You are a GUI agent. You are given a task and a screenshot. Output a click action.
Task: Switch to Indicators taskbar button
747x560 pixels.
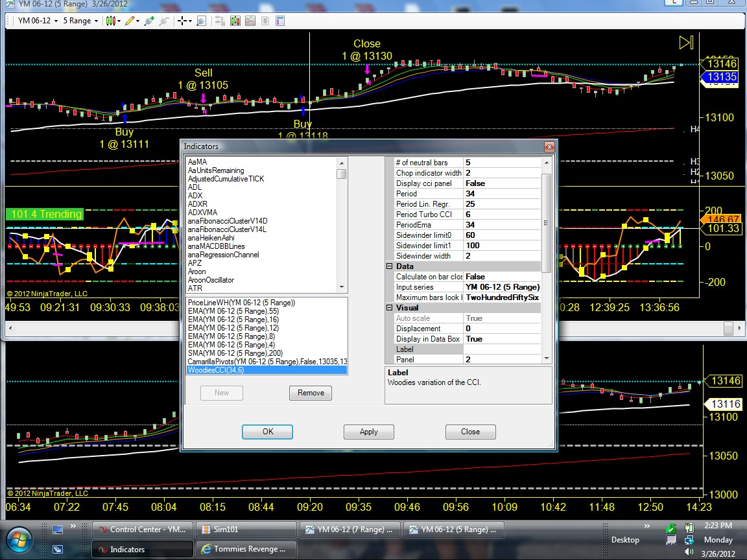tap(142, 549)
